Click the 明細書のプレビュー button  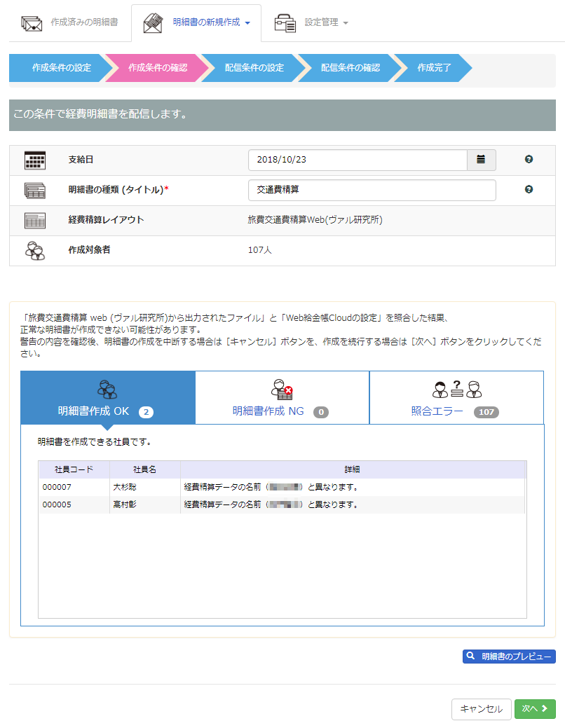click(509, 657)
